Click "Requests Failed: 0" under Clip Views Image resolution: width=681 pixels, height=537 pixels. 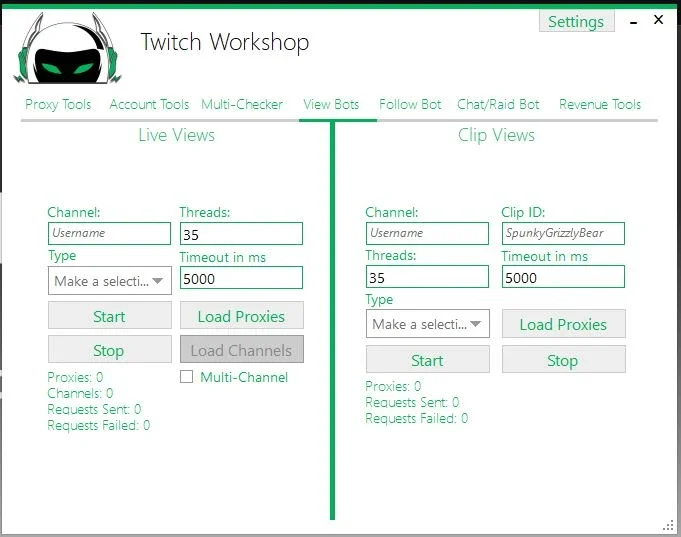[417, 418]
